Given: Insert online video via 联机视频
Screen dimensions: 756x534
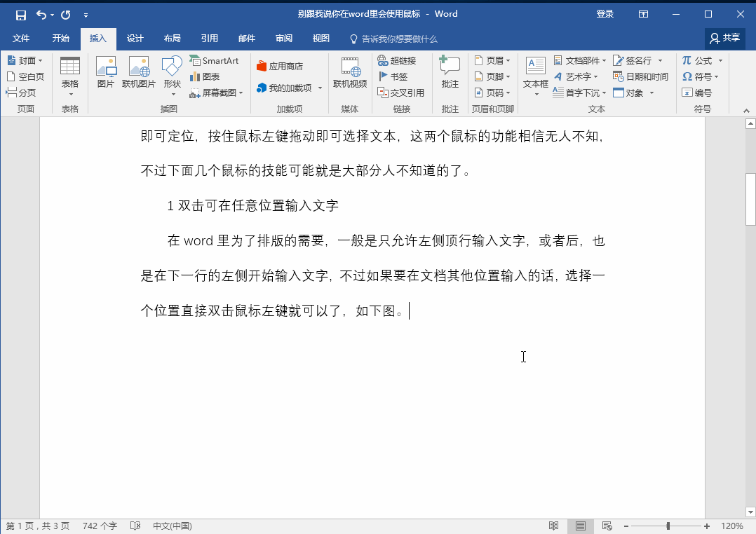Looking at the screenshot, I should [x=350, y=72].
